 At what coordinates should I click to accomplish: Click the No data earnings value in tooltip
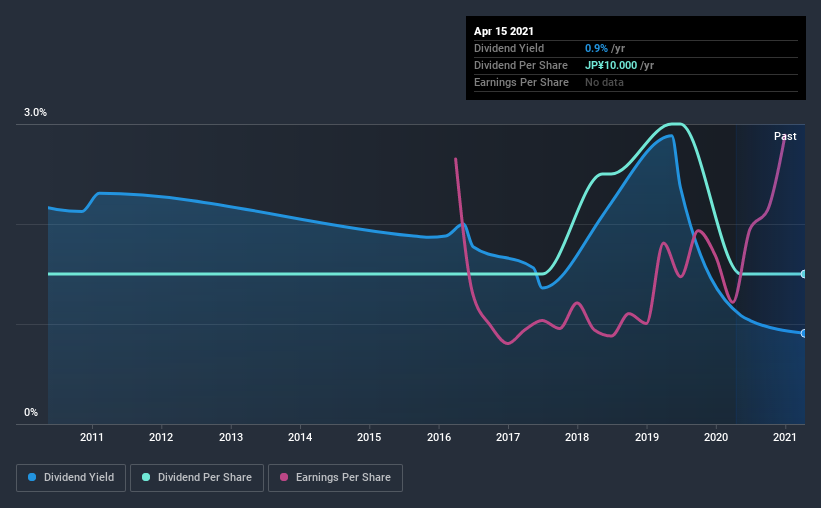pos(604,82)
